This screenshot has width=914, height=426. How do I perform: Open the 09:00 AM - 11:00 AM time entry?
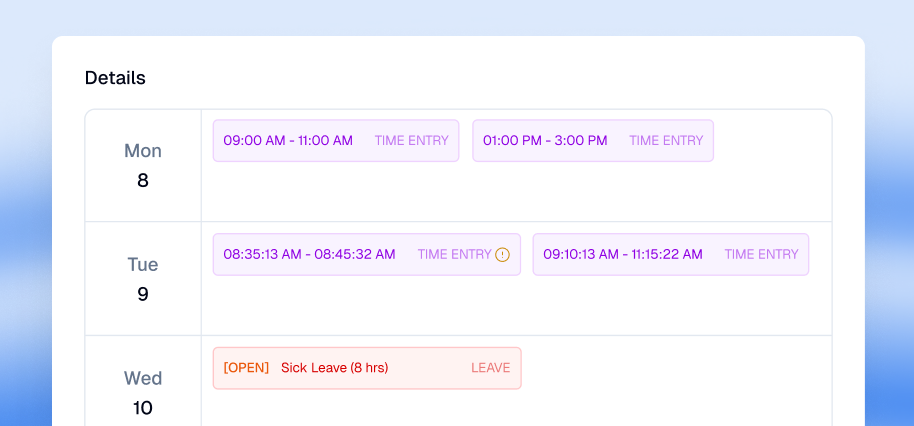click(x=288, y=141)
